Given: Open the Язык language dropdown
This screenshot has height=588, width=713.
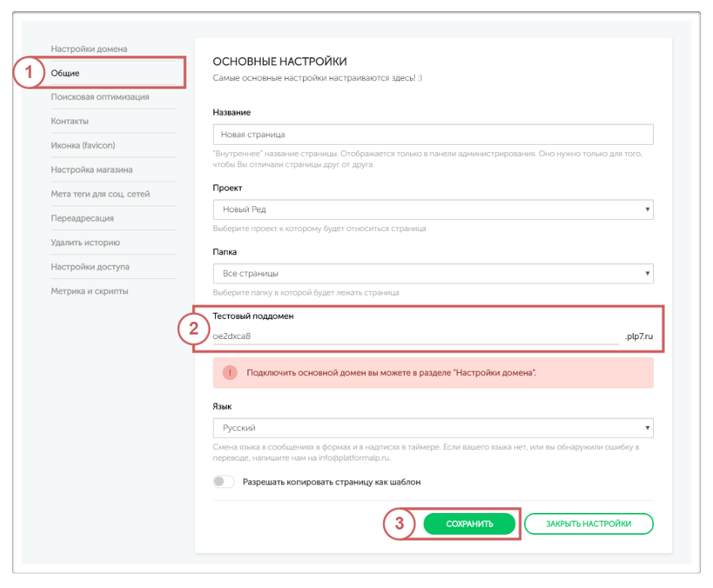Looking at the screenshot, I should point(433,428).
